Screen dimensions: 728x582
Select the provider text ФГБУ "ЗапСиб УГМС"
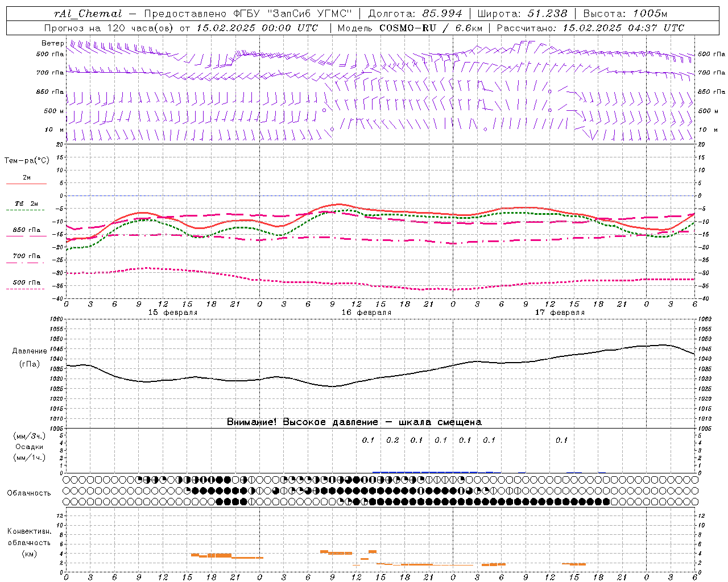point(293,14)
